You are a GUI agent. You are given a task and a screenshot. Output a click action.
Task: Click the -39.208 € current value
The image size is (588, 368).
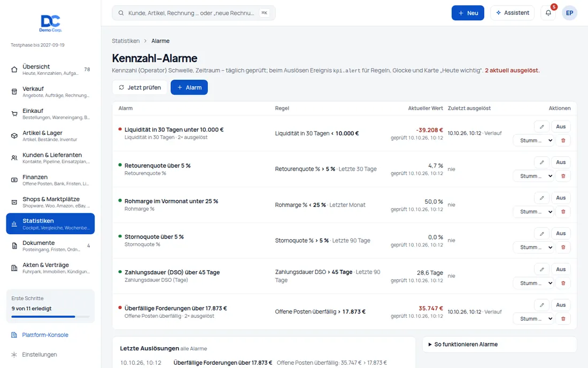[429, 130]
